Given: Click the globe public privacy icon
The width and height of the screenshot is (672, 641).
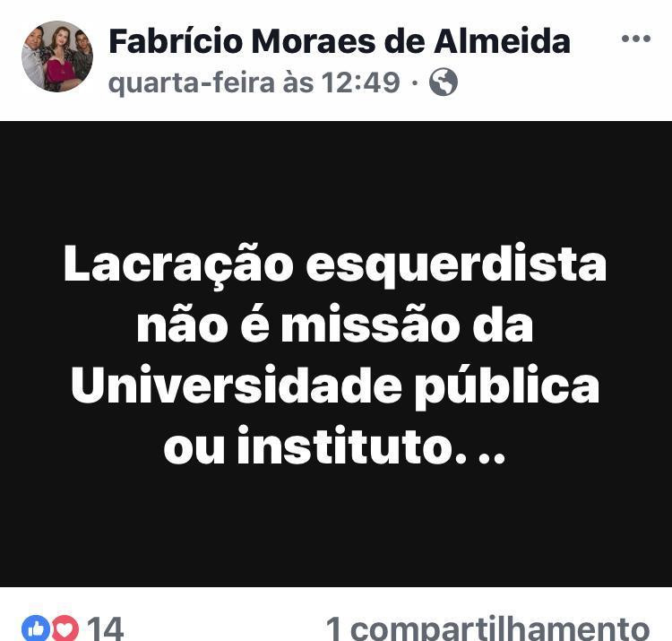Looking at the screenshot, I should pos(444,82).
